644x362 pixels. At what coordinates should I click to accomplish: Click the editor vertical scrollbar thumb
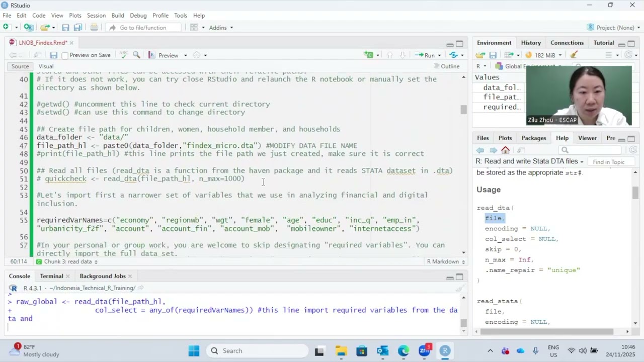point(463,110)
